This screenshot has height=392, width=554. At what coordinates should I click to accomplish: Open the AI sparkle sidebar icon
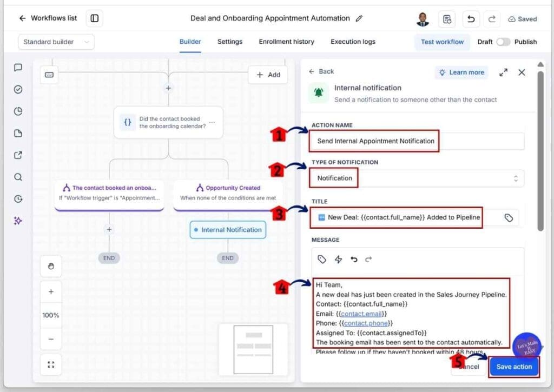coord(18,221)
